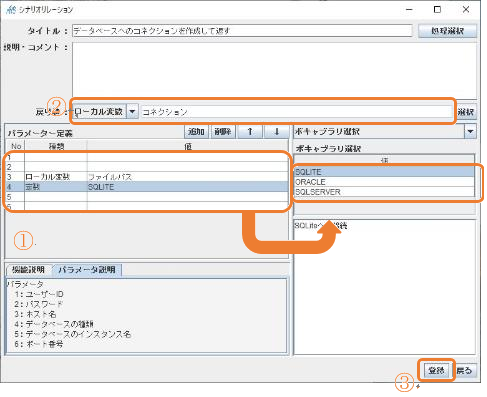This screenshot has height=397, width=487.
Task: Select parameter row 1
Action: (147, 157)
